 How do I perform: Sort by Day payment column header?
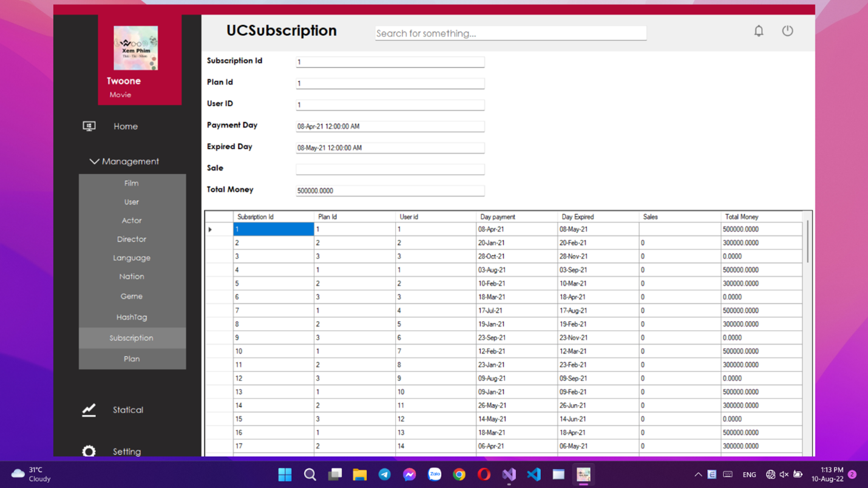tap(517, 217)
